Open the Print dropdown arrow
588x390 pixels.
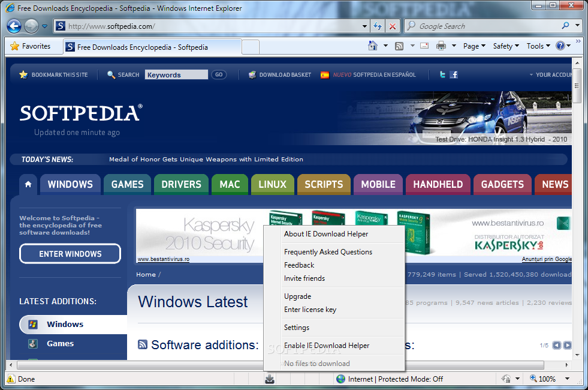pos(454,46)
